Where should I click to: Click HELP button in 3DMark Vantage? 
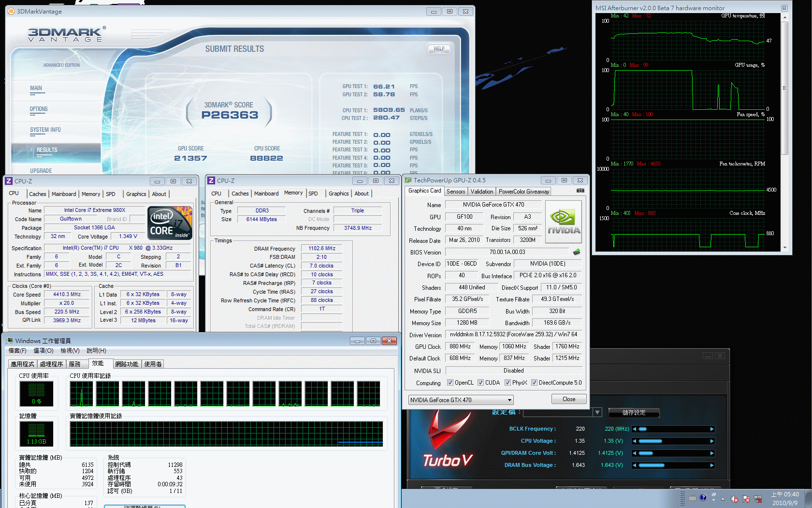439,49
